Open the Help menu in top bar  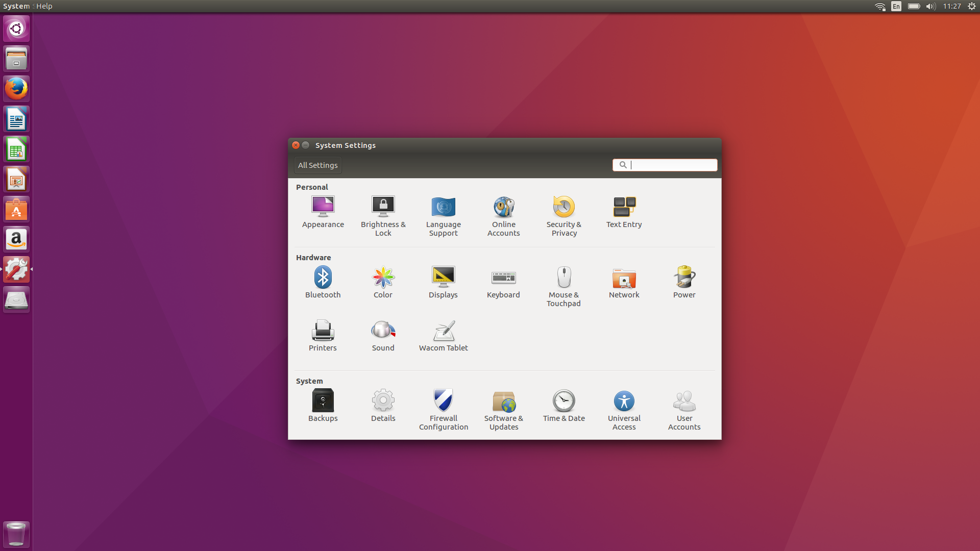click(44, 6)
